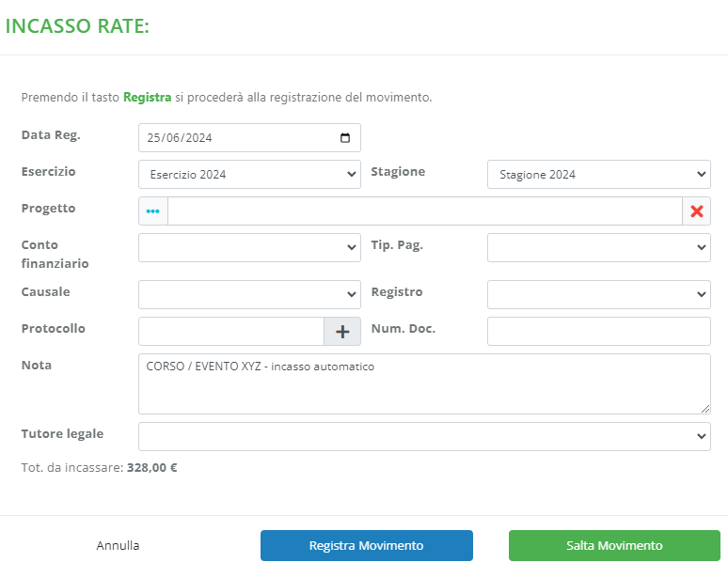Open the Tutore legale dropdown
Image resolution: width=728 pixels, height=578 pixels.
[424, 437]
